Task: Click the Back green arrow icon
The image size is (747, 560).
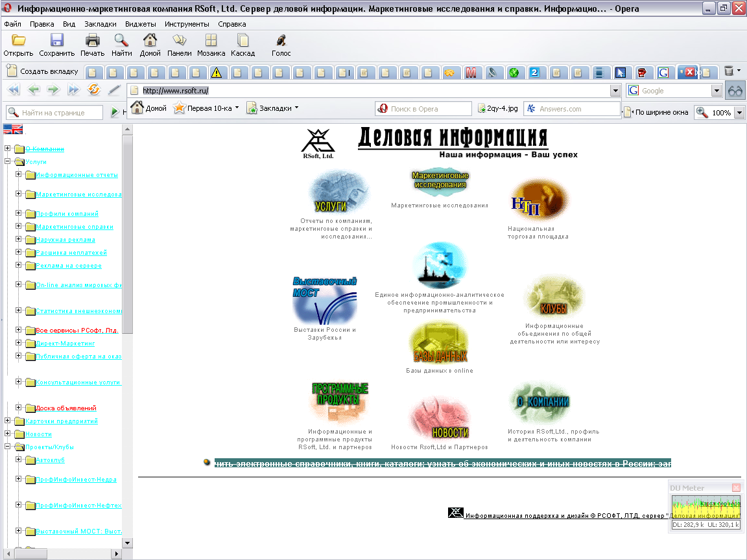Action: (33, 89)
